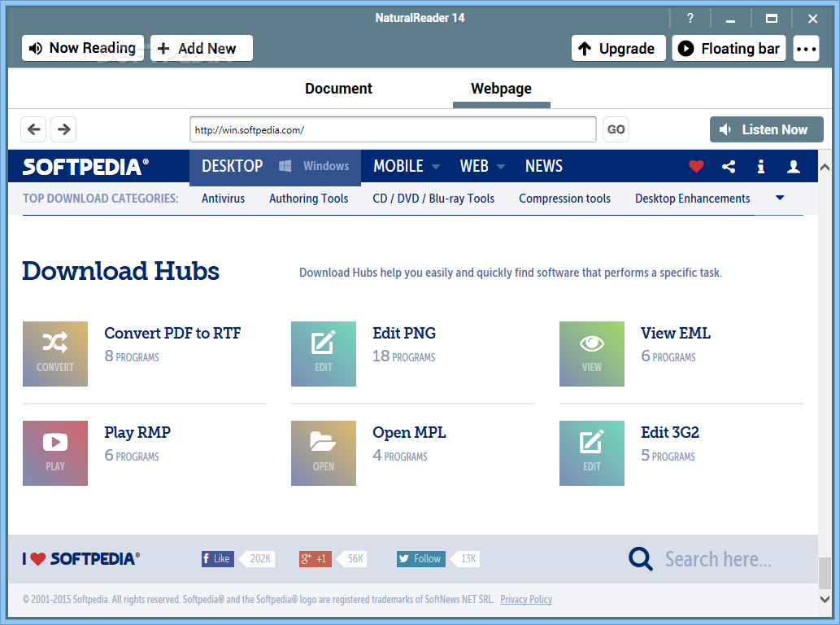Click the OPEN hub tile icon
This screenshot has height=625, width=840.
pos(324,453)
